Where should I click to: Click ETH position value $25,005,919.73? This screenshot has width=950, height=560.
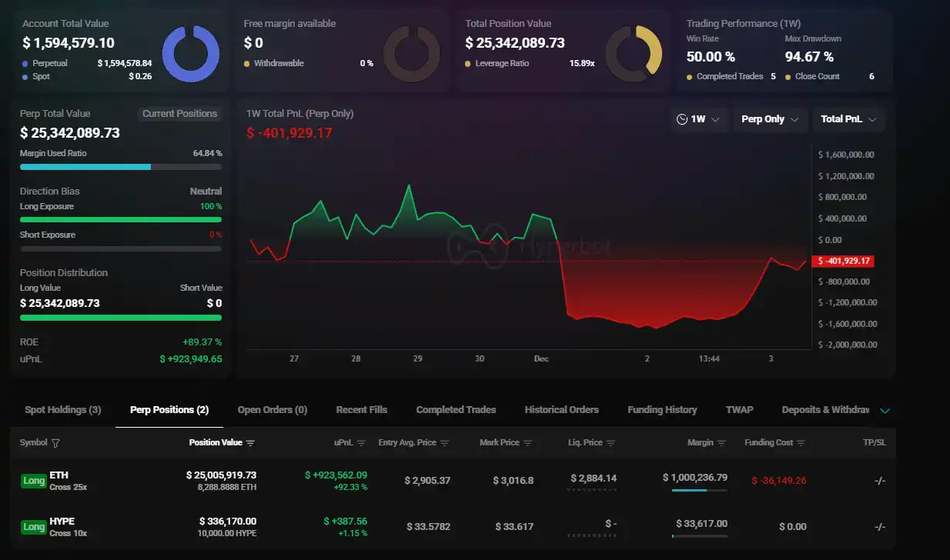point(221,475)
